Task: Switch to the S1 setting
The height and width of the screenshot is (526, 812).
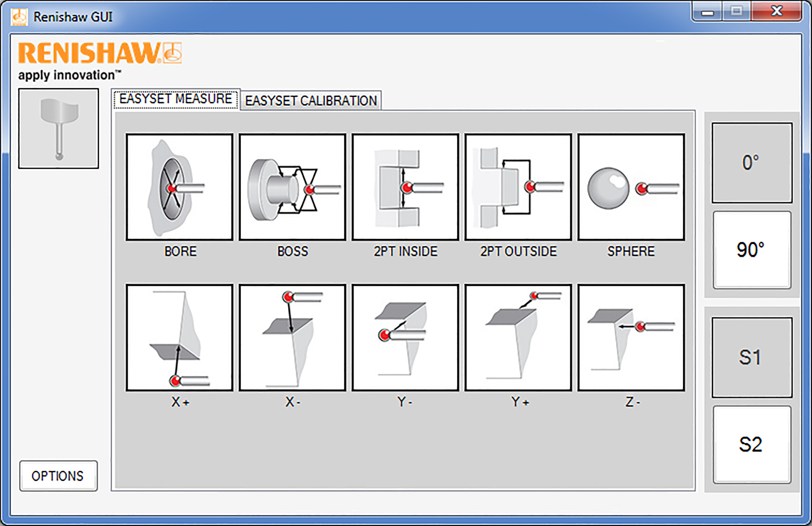Action: [752, 357]
